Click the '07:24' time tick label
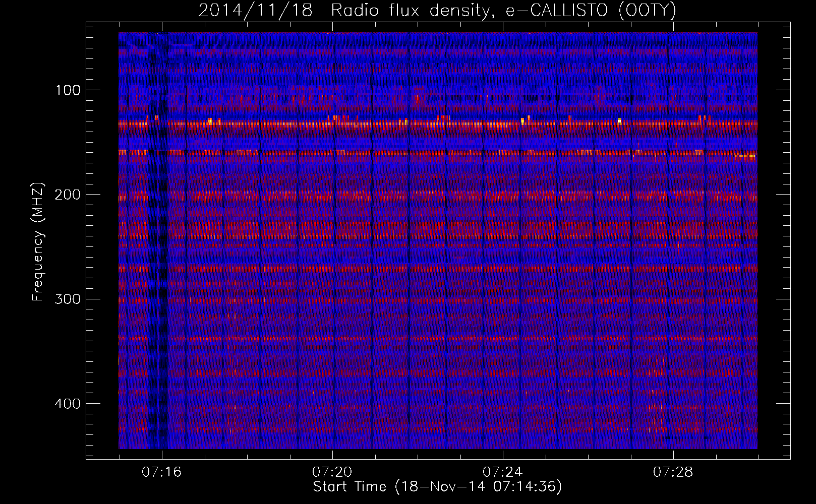The width and height of the screenshot is (816, 504). pos(503,472)
